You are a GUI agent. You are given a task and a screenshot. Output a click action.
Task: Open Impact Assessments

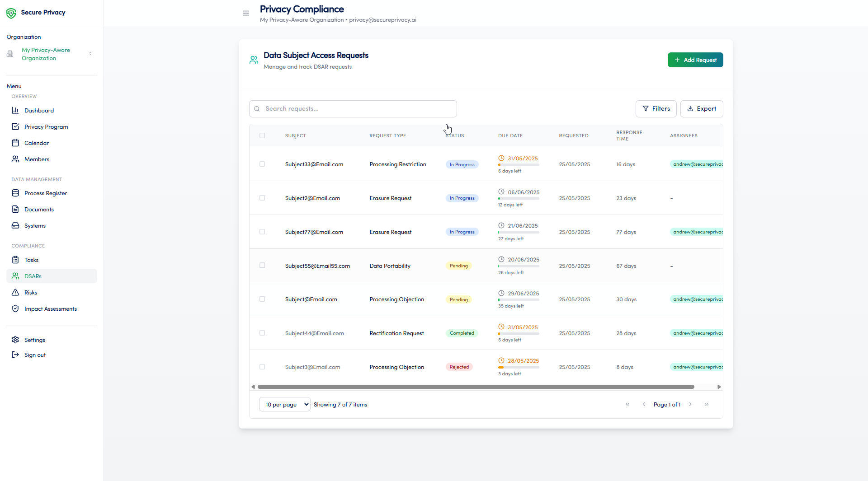(x=51, y=308)
